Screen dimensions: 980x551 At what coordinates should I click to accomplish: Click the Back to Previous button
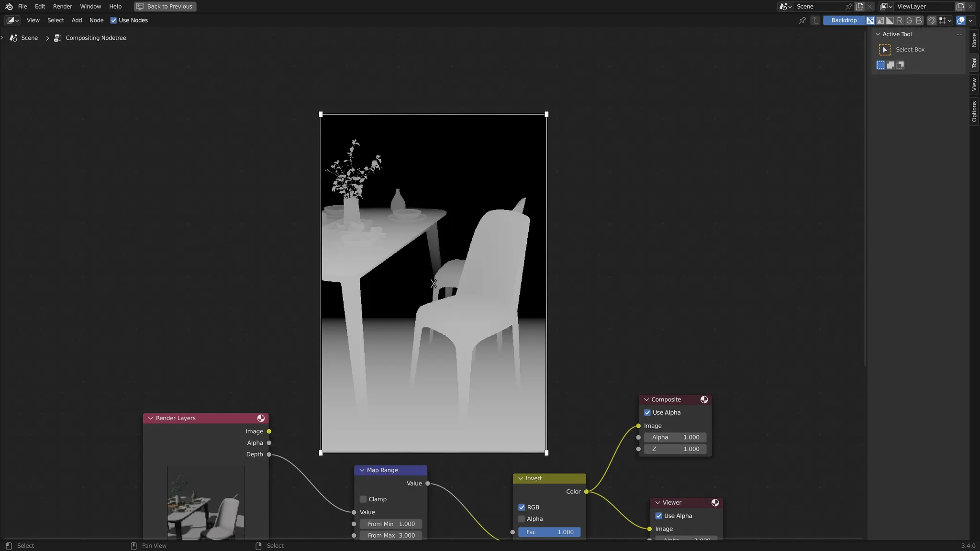[x=165, y=6]
